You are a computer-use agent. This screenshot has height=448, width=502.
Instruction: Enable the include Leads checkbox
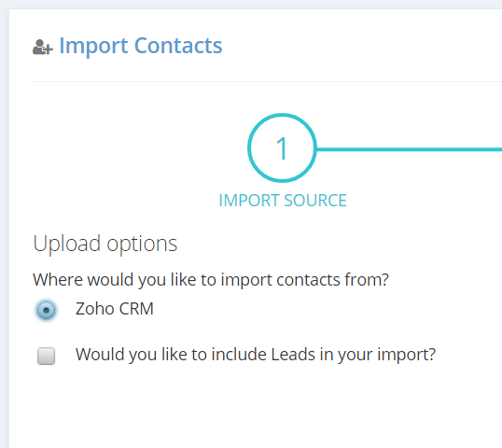46,356
